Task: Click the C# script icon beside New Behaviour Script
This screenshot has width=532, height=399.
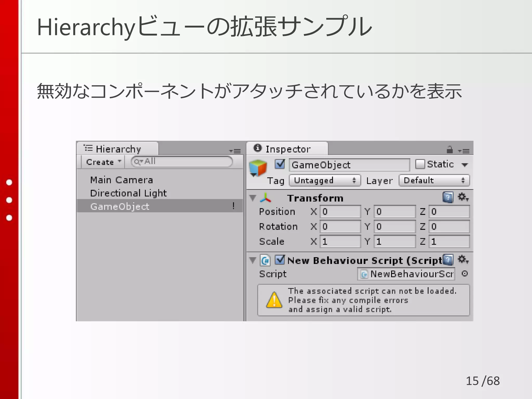Action: [265, 260]
